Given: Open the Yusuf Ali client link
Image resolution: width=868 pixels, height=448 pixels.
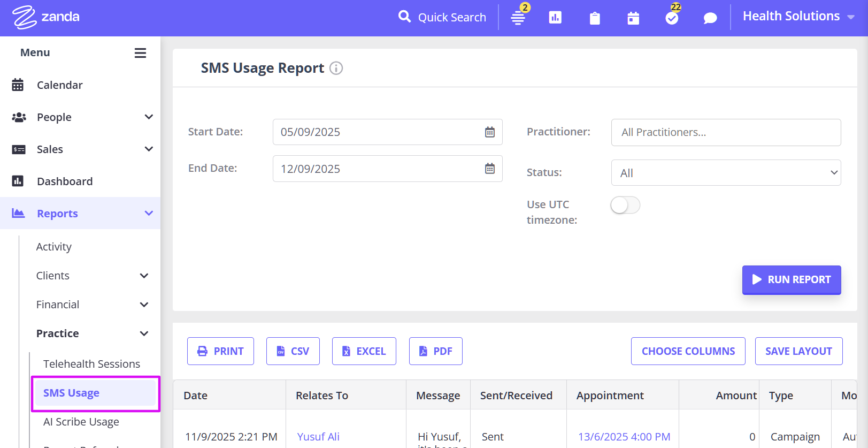Looking at the screenshot, I should pyautogui.click(x=318, y=437).
